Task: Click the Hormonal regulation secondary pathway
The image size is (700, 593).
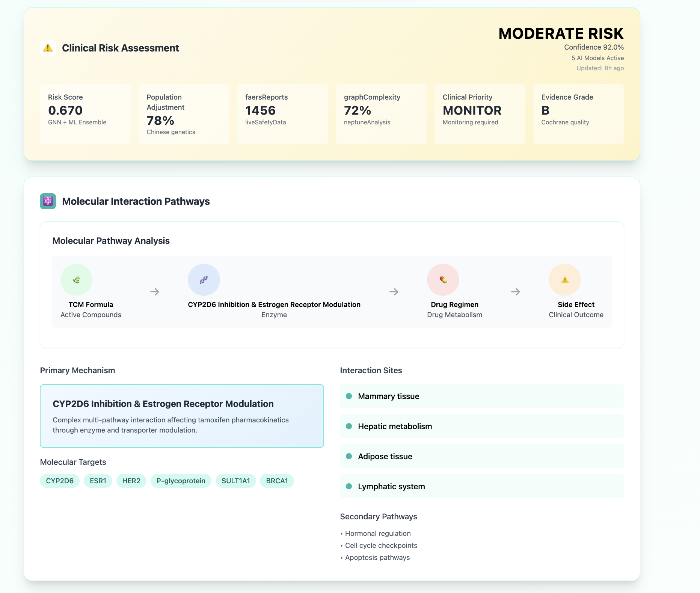Action: 378,533
